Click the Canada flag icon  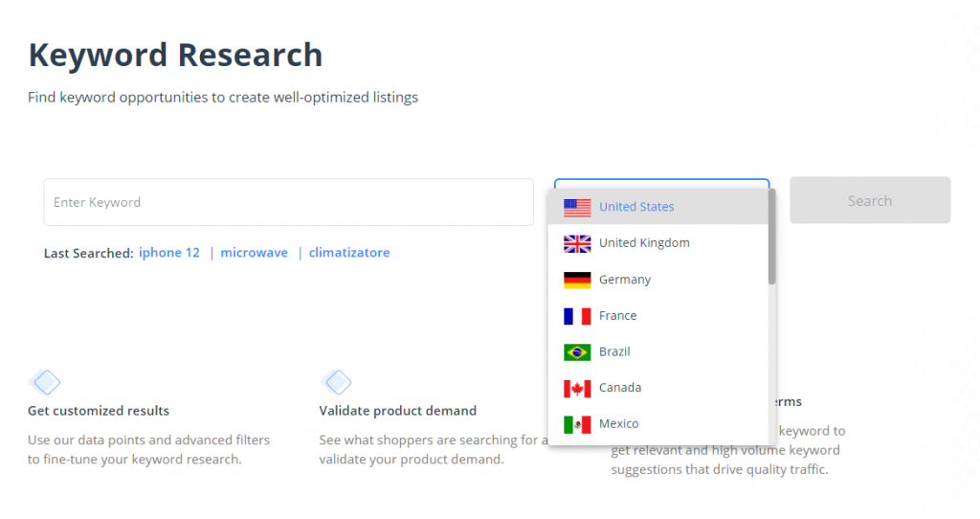point(577,388)
